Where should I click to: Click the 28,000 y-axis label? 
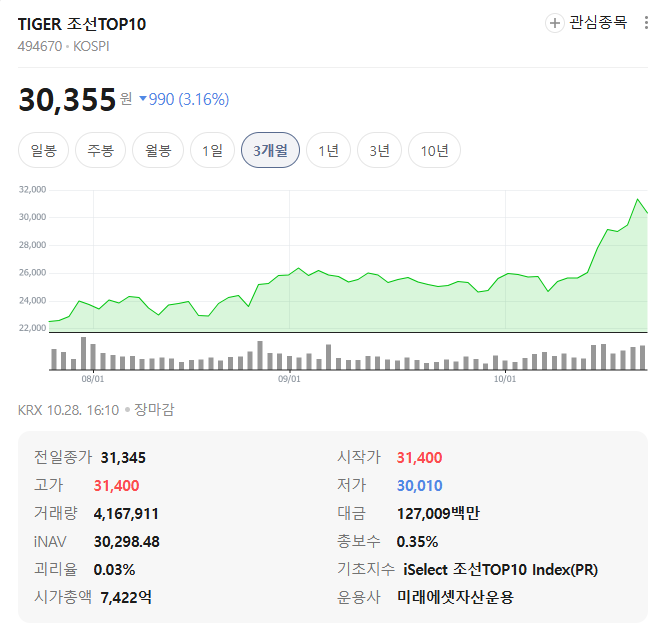tap(32, 245)
